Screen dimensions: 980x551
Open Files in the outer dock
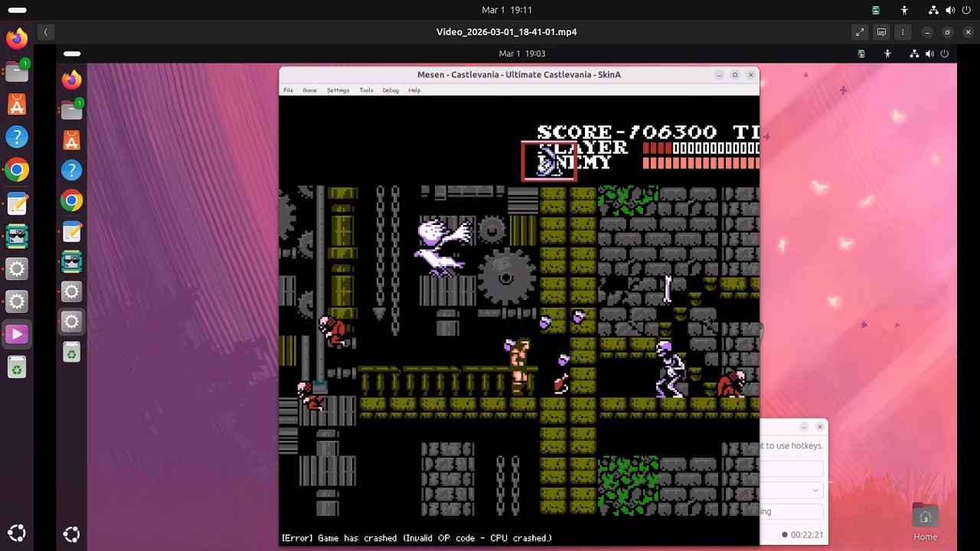click(17, 70)
